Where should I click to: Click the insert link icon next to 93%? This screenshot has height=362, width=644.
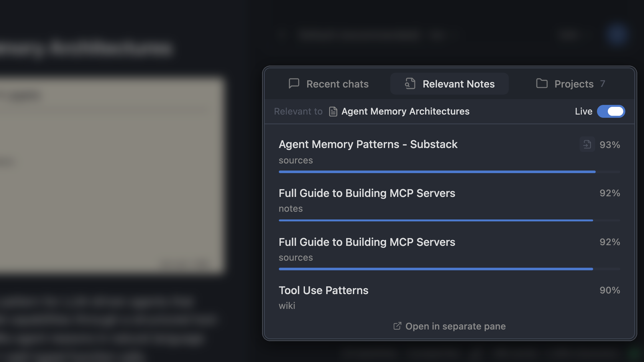[587, 144]
